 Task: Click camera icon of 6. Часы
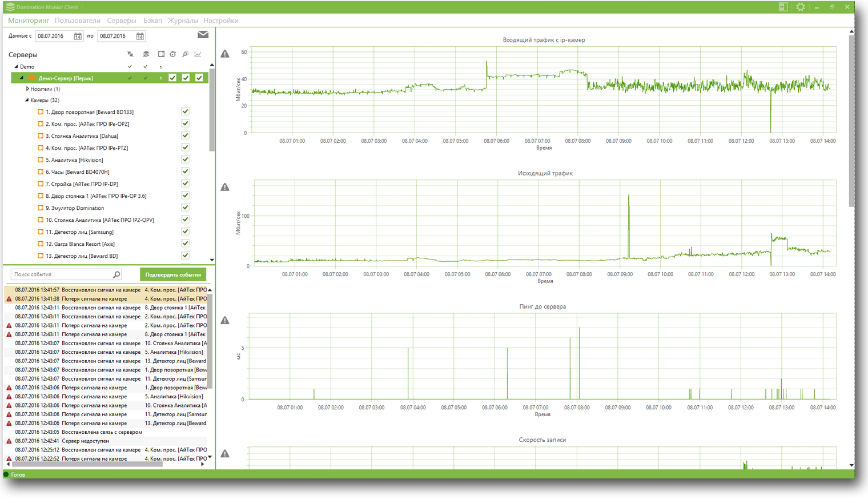coord(41,172)
